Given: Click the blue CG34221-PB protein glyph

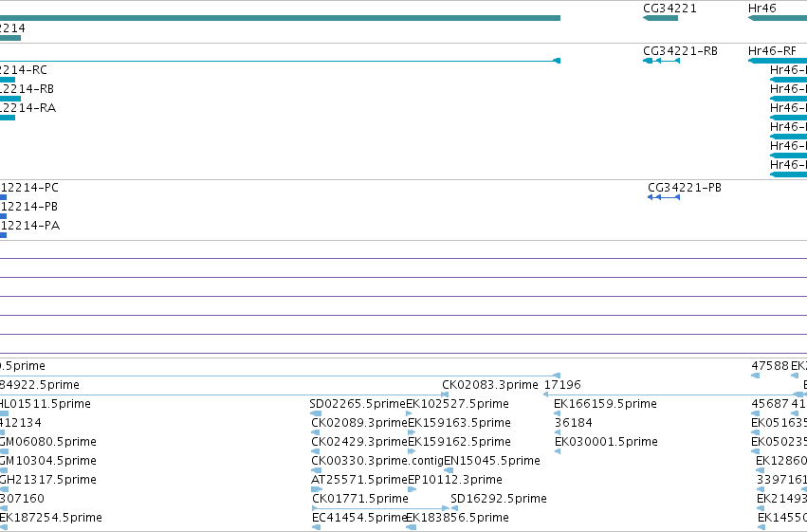Looking at the screenshot, I should click(x=664, y=197).
